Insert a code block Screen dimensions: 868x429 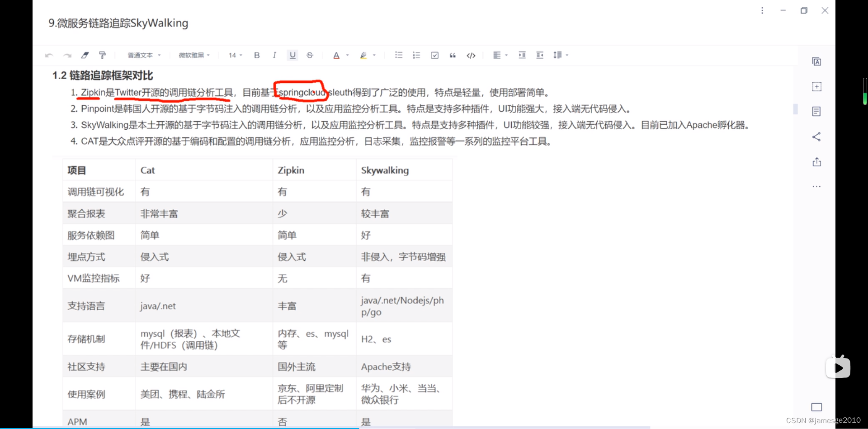pos(471,55)
